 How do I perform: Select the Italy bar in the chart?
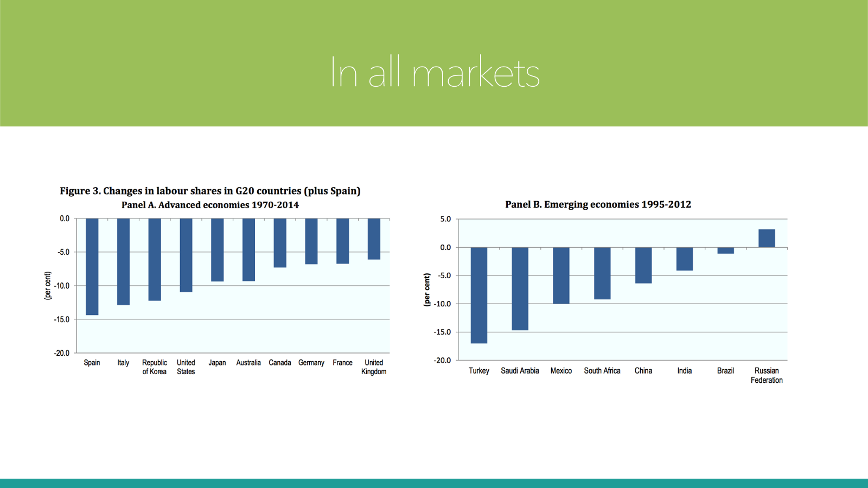123,262
